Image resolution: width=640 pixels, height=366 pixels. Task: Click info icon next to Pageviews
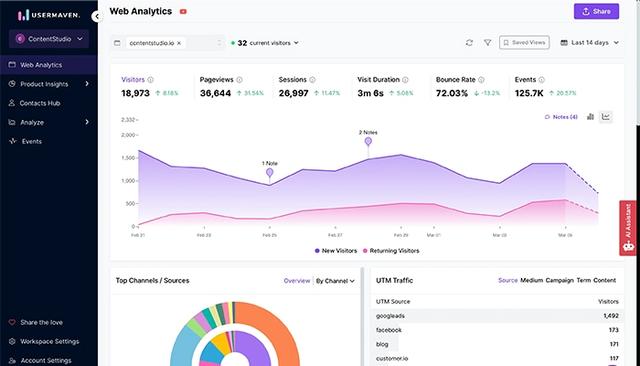click(239, 80)
